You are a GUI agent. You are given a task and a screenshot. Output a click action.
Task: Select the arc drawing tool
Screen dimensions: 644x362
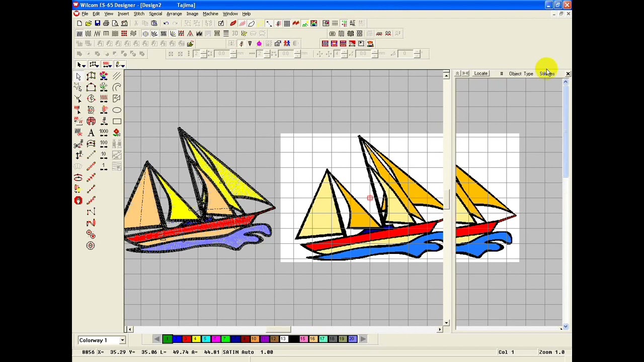(117, 87)
